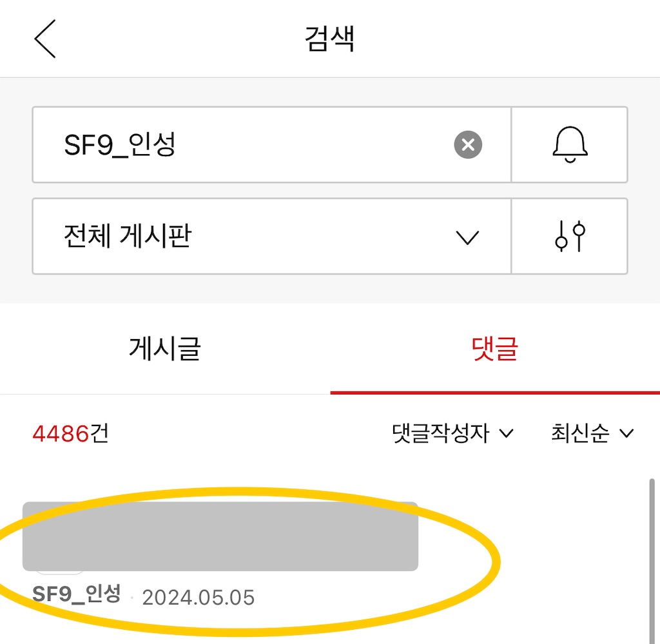Click the 2024.05.05 comment date
Image resolution: width=660 pixels, height=644 pixels.
199,598
